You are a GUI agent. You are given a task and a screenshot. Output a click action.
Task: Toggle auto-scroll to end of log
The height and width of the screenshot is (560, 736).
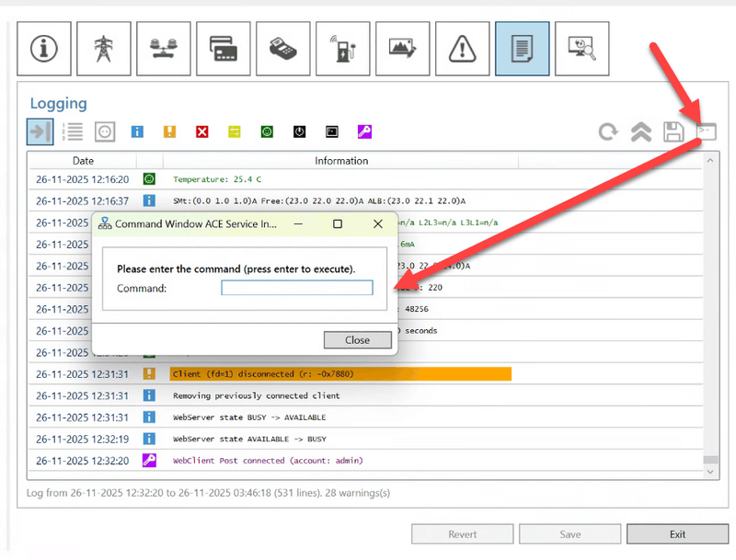point(40,131)
